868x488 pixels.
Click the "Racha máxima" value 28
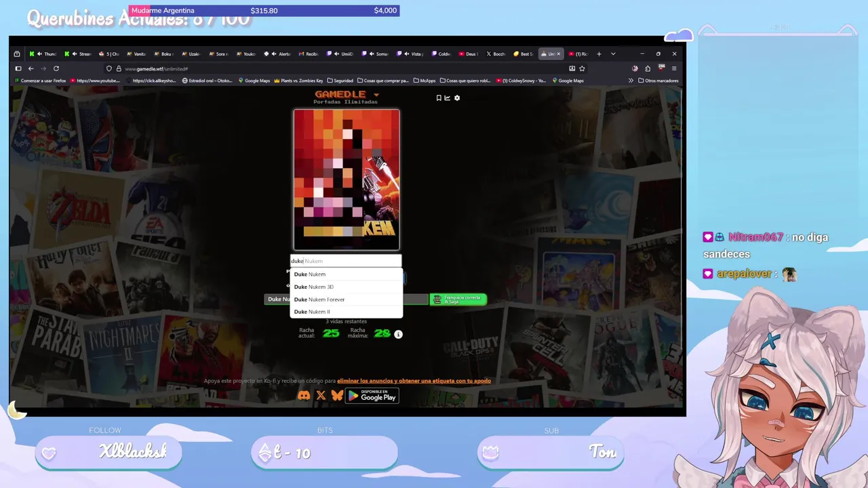tap(382, 333)
